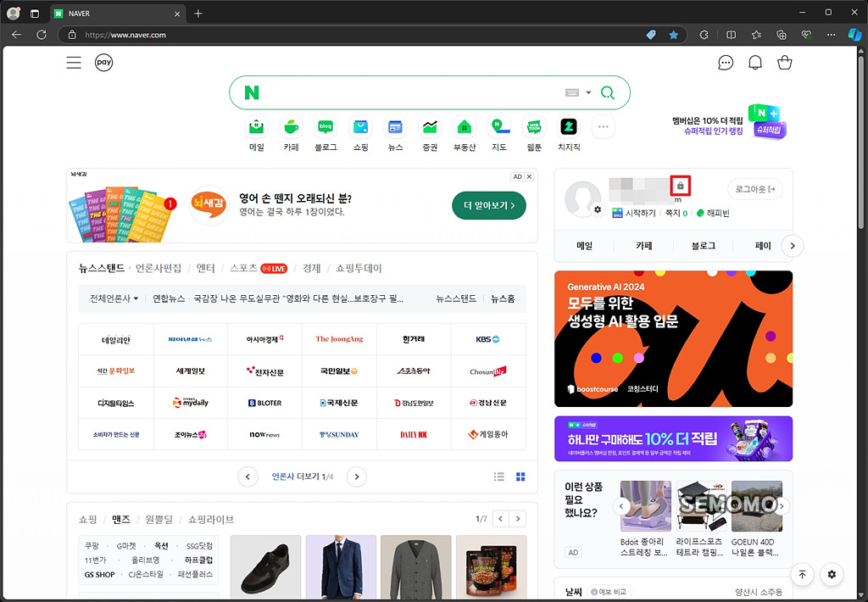Open the 블로그 shortcut icon

click(325, 127)
